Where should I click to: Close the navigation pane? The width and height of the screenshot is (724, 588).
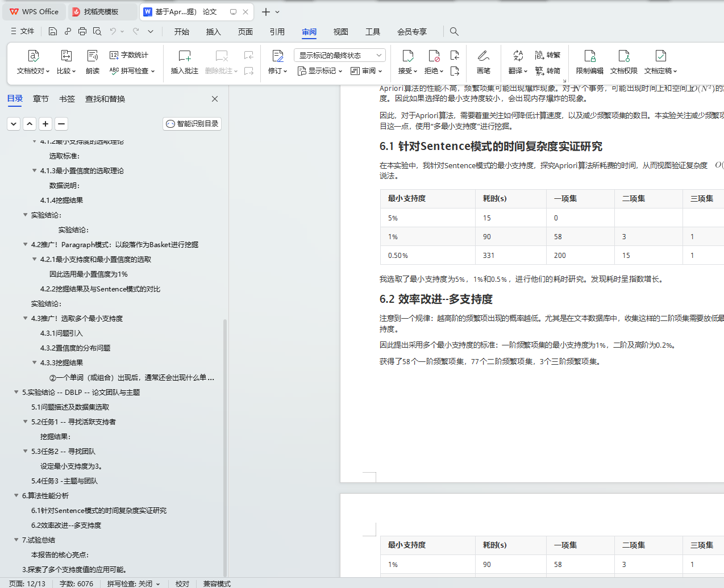point(215,99)
